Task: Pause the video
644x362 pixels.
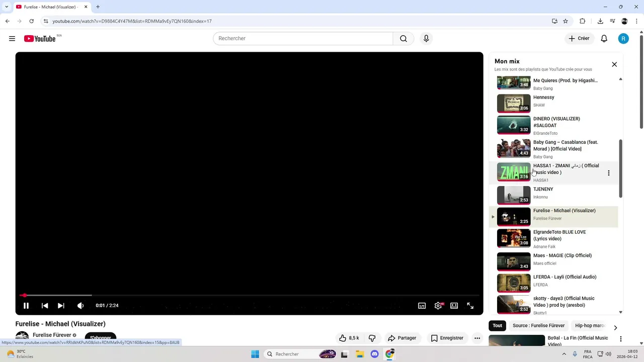Action: click(26, 306)
